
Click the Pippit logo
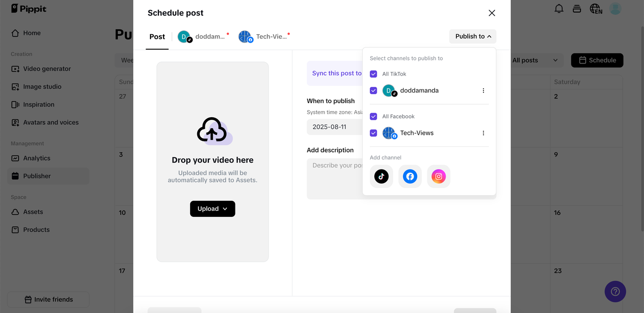click(29, 9)
